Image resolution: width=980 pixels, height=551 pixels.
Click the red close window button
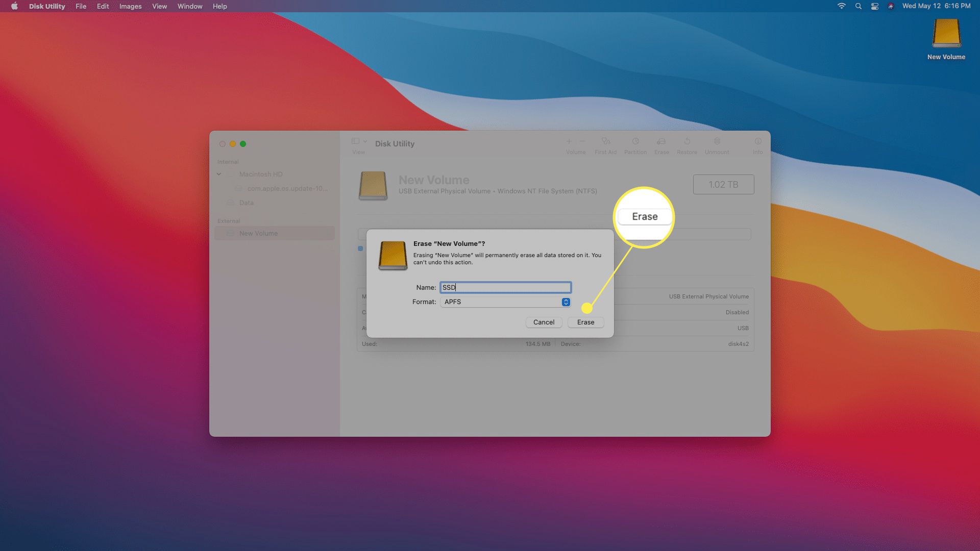[223, 144]
